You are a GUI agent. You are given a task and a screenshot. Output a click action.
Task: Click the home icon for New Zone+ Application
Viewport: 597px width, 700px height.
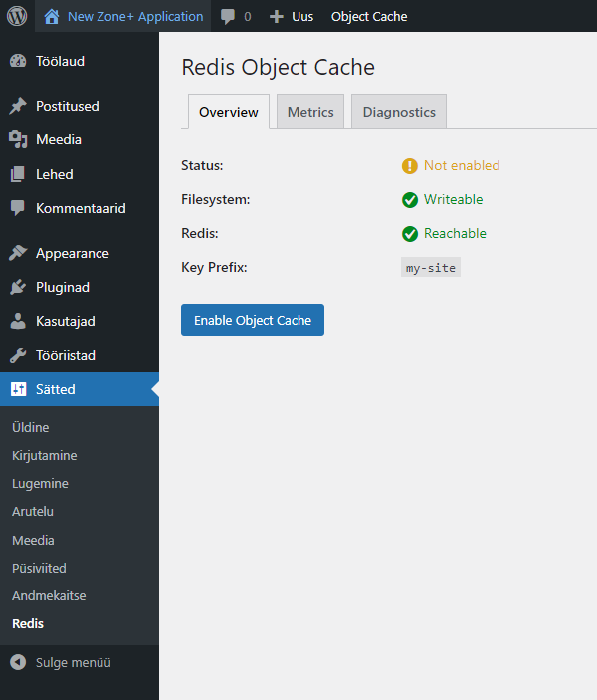coord(52,16)
